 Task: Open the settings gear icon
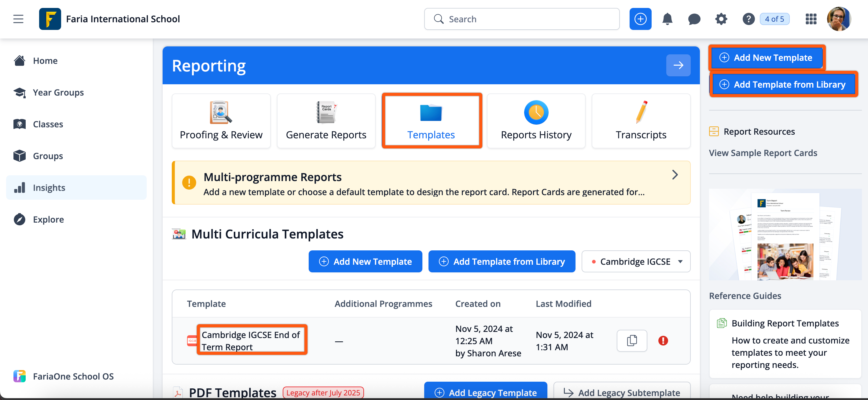[721, 19]
